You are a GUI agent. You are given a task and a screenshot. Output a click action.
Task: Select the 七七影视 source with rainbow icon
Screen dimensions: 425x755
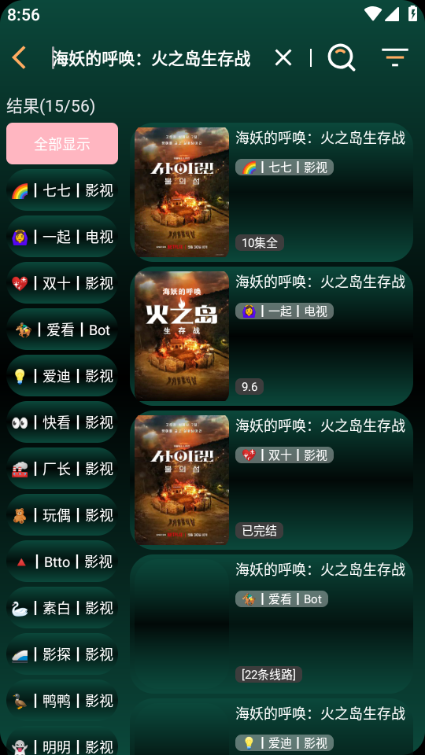pyautogui.click(x=62, y=191)
